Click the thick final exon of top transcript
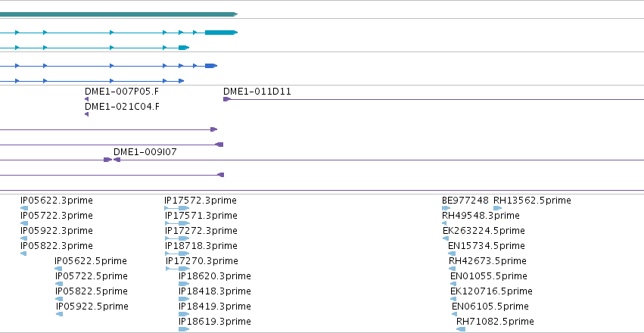This screenshot has height=333, width=644. pos(221,33)
